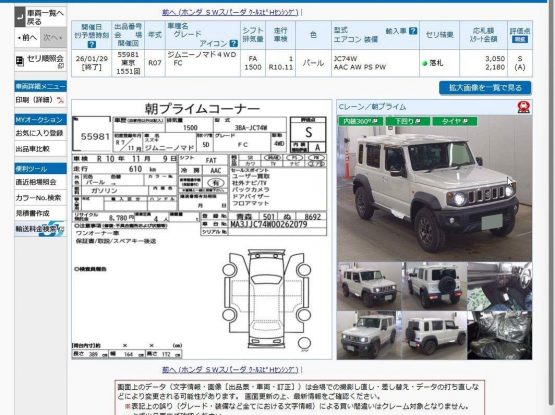Click the help icon beside 輸入車

click(x=413, y=31)
